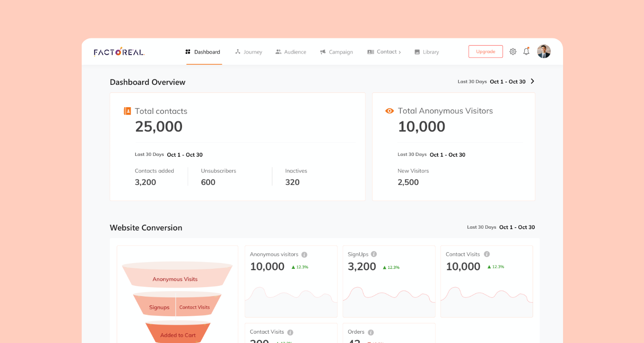Advance the date range with chevron arrow
The height and width of the screenshot is (343, 644).
[532, 81]
